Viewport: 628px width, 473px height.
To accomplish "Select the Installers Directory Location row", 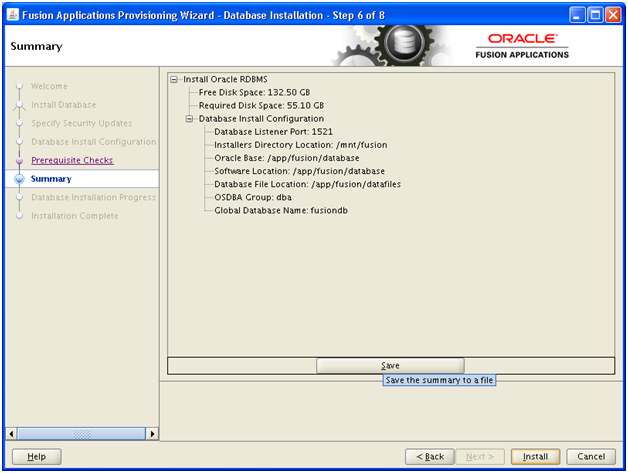I will (301, 145).
